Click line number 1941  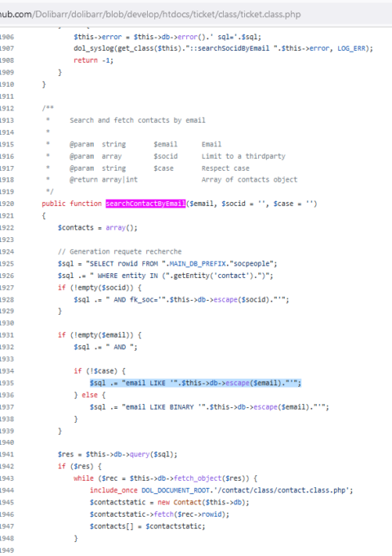click(x=7, y=455)
